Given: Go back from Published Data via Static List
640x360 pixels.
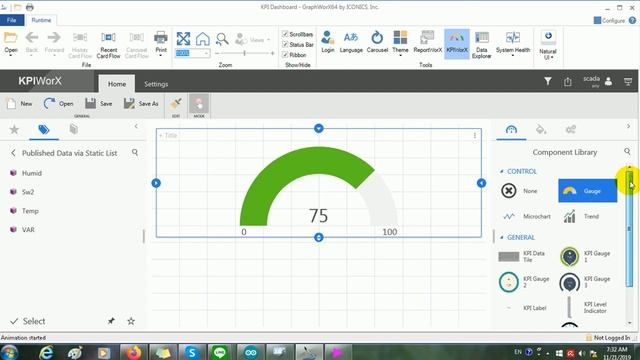Looking at the screenshot, I should [x=13, y=153].
